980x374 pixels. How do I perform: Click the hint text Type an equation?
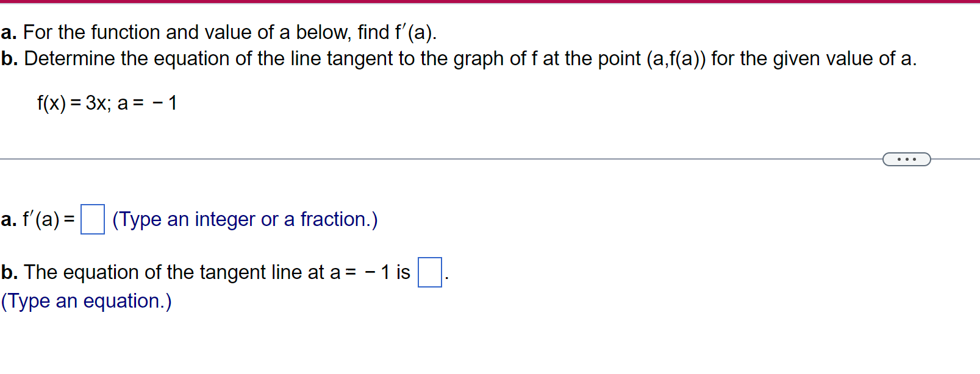click(x=86, y=300)
